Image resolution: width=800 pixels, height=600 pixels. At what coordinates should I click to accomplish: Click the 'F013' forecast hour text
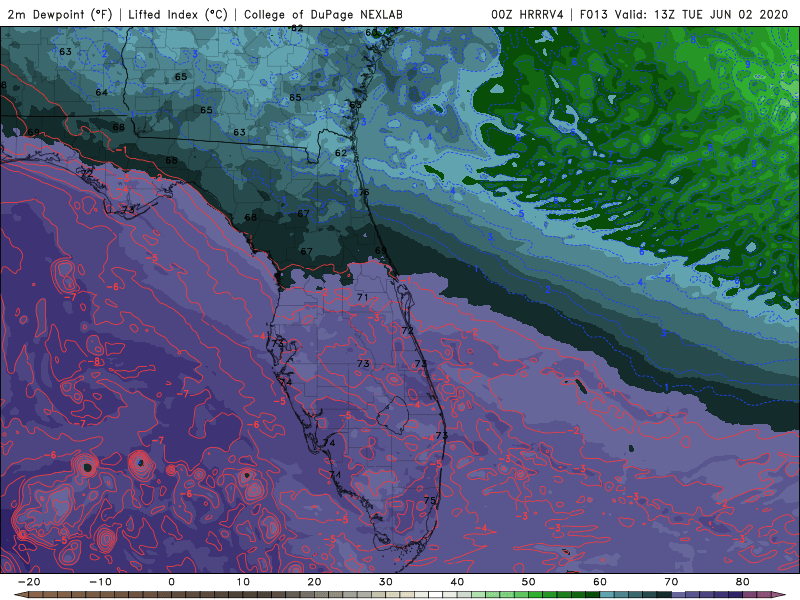(x=593, y=14)
